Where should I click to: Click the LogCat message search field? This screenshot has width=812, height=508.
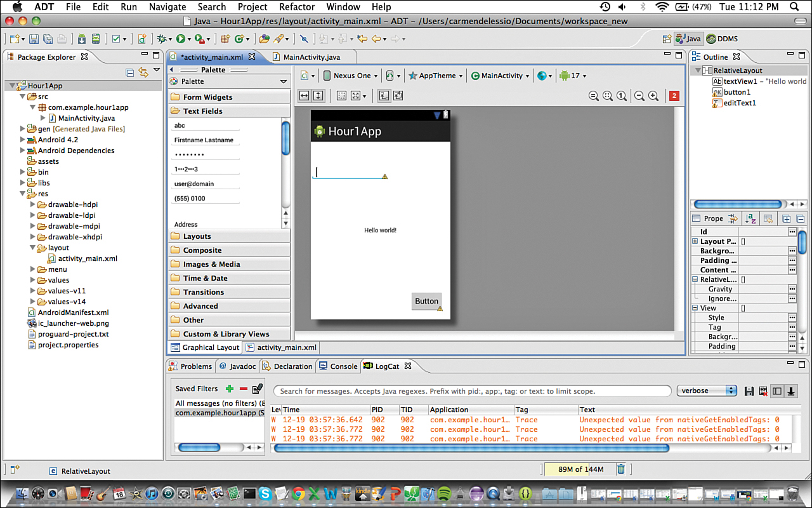[x=472, y=391]
